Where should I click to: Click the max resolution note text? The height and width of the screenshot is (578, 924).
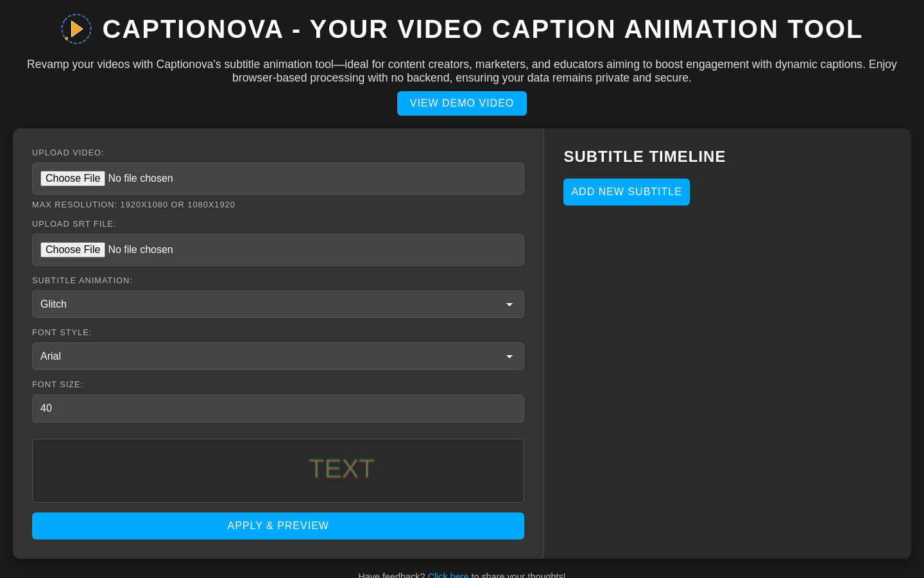[x=133, y=205]
